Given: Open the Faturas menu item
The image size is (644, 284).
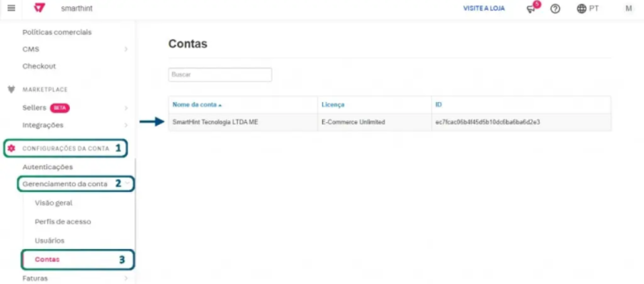Looking at the screenshot, I should pos(35,278).
